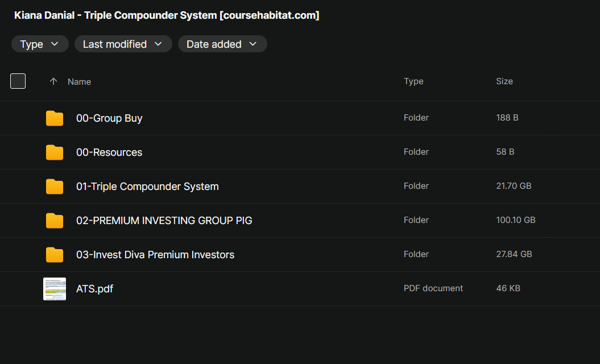Click the Type column header

point(413,81)
